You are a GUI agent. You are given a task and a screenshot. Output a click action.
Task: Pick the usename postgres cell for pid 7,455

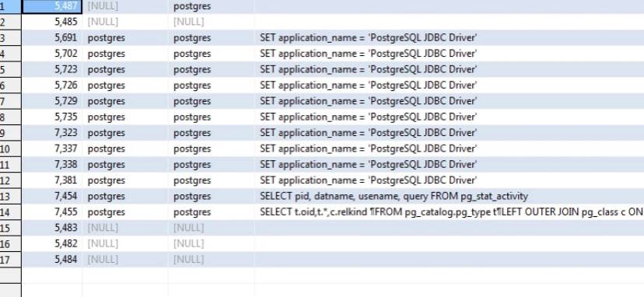coord(211,212)
